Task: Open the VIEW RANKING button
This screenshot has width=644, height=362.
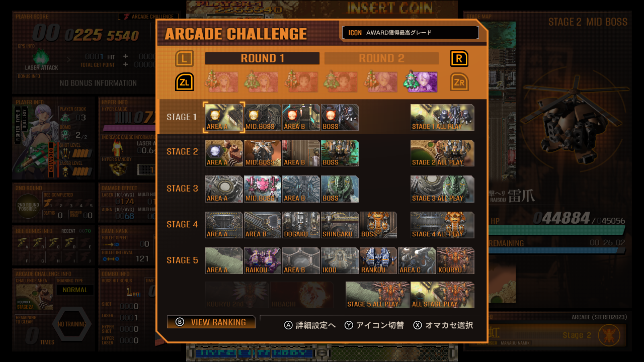Action: point(211,322)
